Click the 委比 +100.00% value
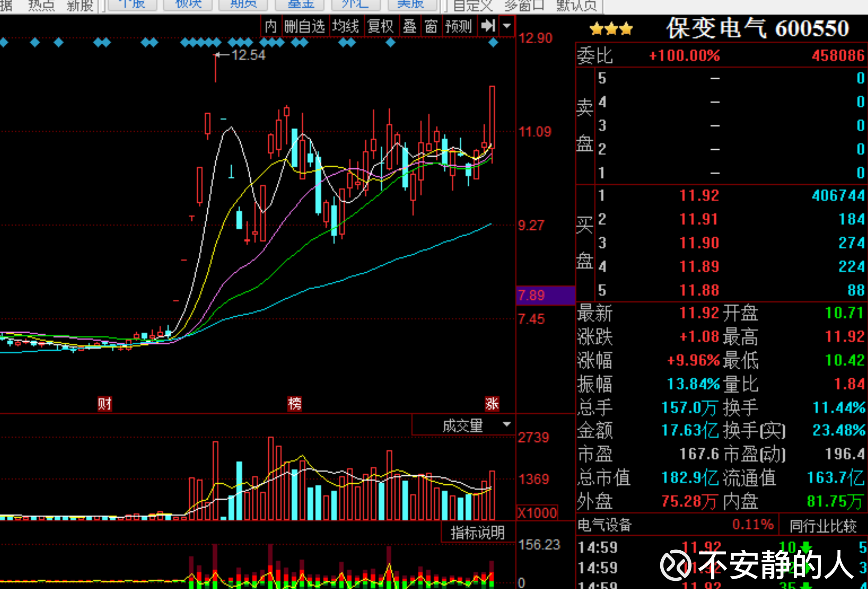 coord(684,56)
